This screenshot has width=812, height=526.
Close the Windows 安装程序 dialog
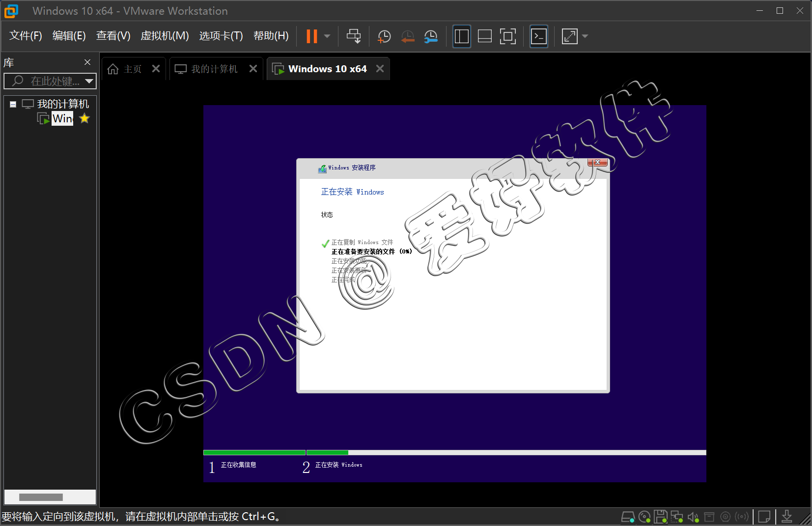pyautogui.click(x=597, y=162)
